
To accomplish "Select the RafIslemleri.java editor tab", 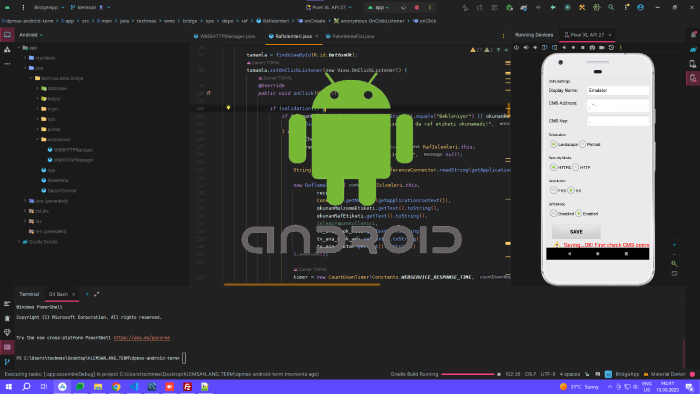I will click(293, 36).
